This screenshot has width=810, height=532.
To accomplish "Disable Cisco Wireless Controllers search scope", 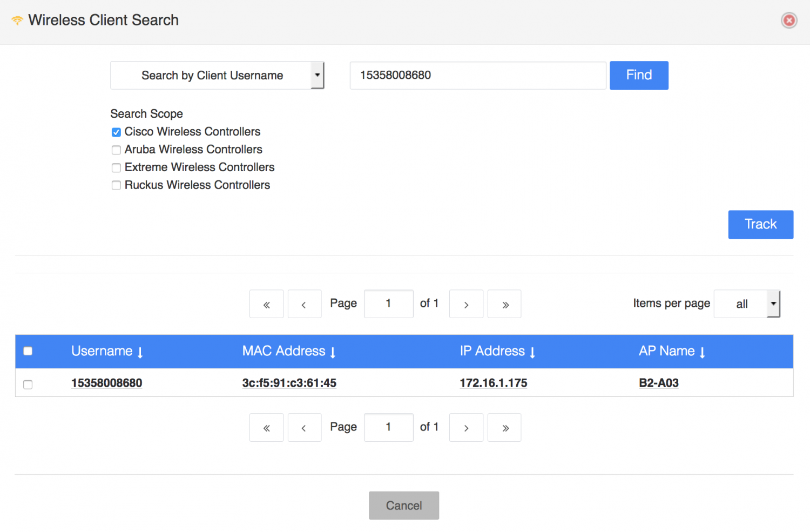I will coord(116,132).
